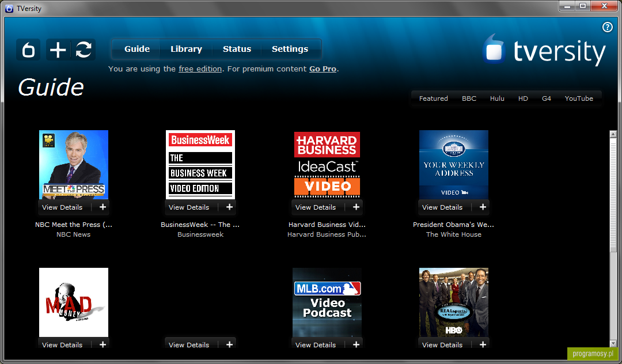
Task: Click 'President Obama's We...' title
Action: point(453,225)
